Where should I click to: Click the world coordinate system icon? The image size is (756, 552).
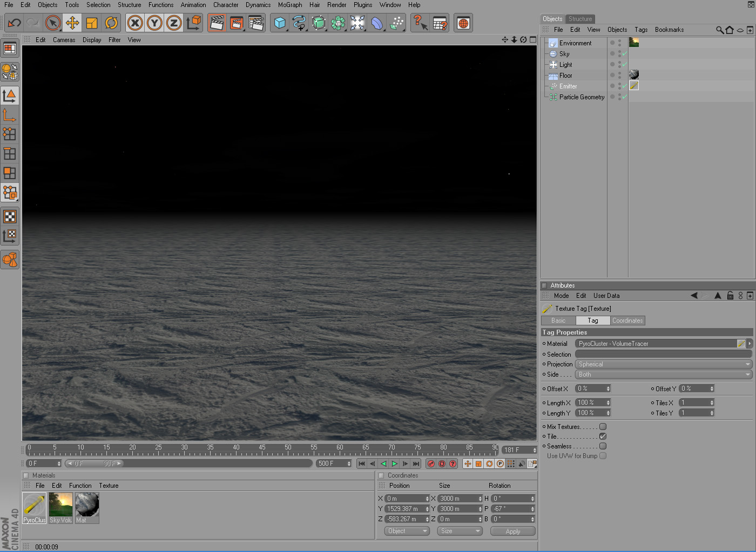[193, 23]
